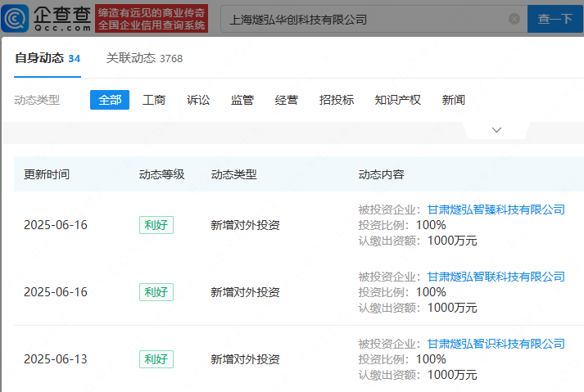The width and height of the screenshot is (584, 392).
Task: Focus the company name search field
Action: (x=374, y=19)
